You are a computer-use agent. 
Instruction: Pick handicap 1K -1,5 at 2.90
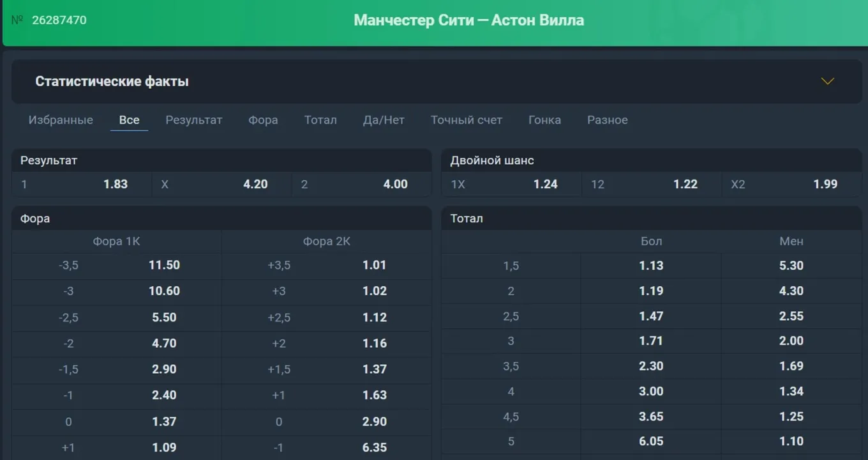pyautogui.click(x=117, y=369)
